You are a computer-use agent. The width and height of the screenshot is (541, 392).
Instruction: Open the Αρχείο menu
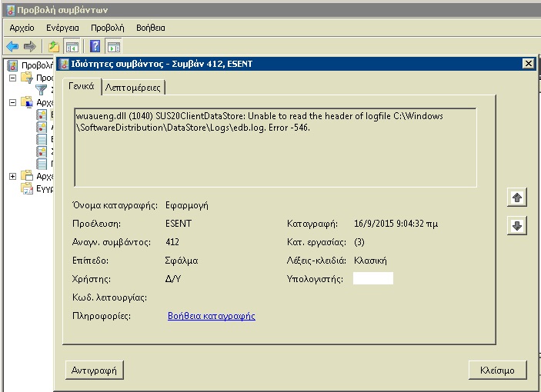click(x=22, y=28)
